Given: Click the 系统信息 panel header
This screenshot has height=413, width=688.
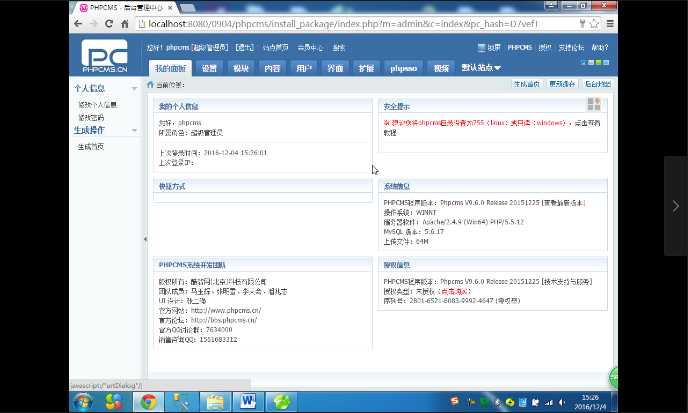Looking at the screenshot, I should point(493,186).
